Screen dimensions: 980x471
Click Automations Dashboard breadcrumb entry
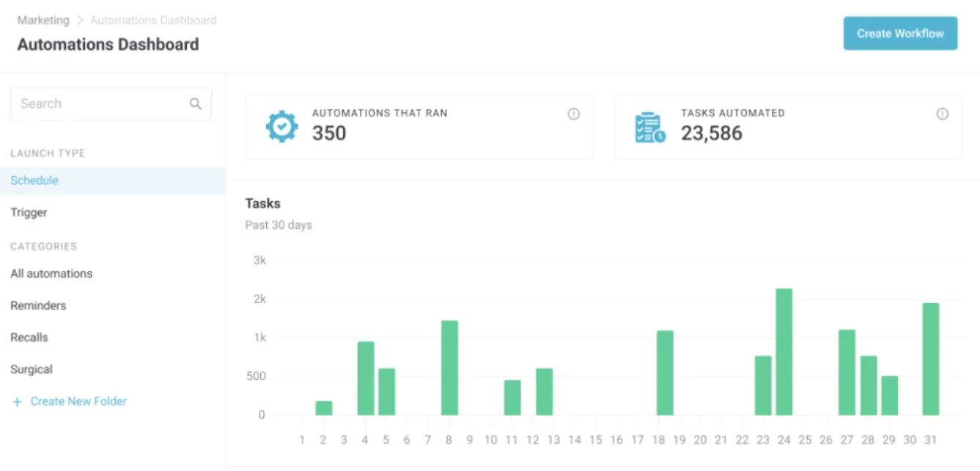(153, 20)
